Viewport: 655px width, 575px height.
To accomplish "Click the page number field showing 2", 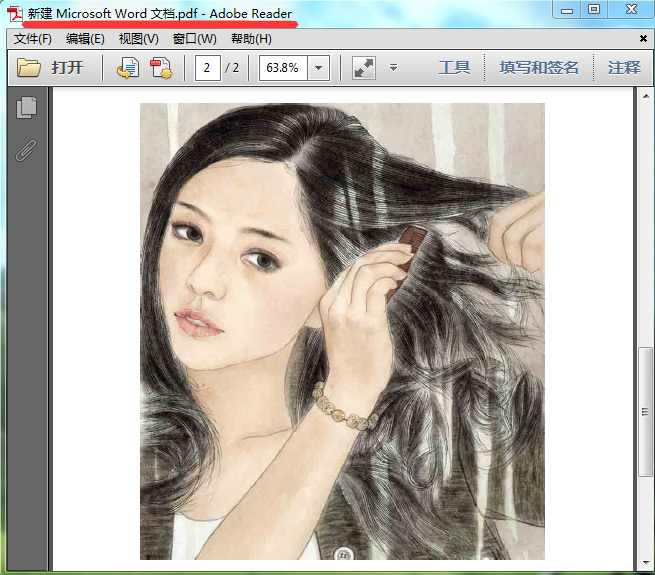I will pos(208,68).
